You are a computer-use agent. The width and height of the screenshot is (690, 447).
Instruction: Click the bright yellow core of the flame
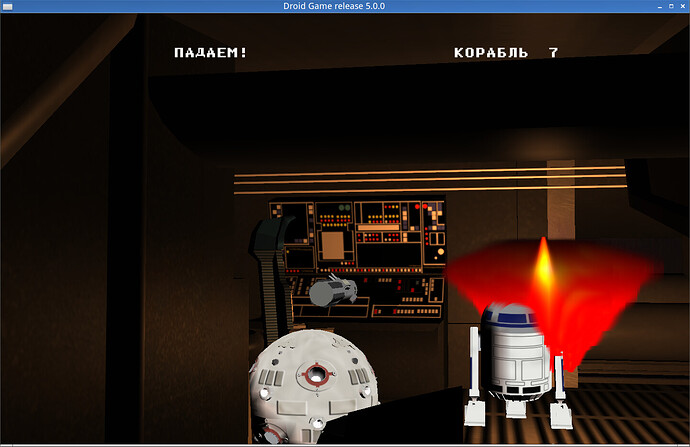pos(543,267)
